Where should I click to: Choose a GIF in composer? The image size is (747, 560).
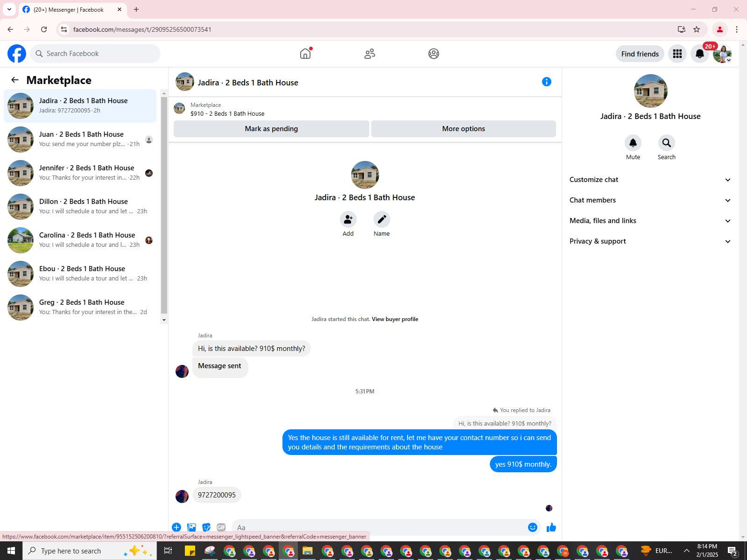[x=221, y=527]
